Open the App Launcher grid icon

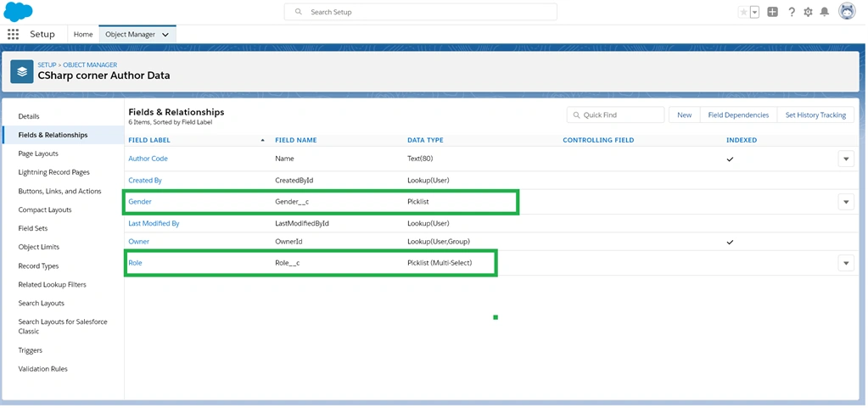(14, 34)
